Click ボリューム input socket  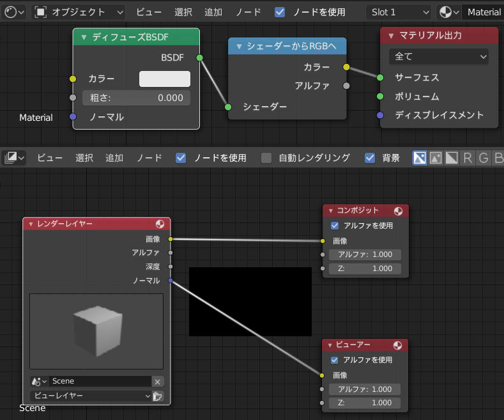tap(380, 96)
